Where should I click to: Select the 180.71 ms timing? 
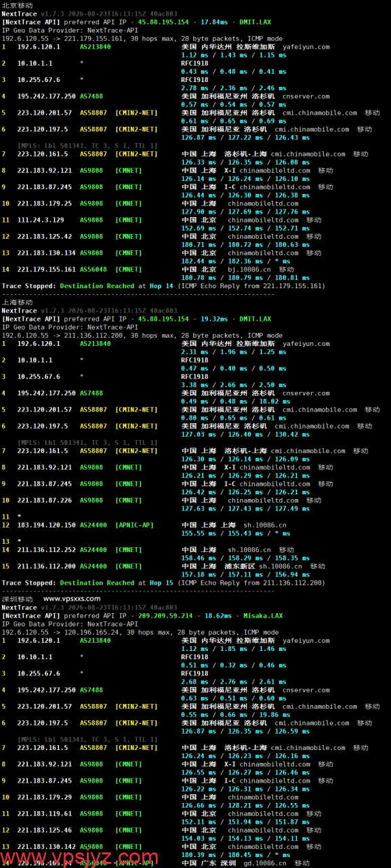coord(199,245)
